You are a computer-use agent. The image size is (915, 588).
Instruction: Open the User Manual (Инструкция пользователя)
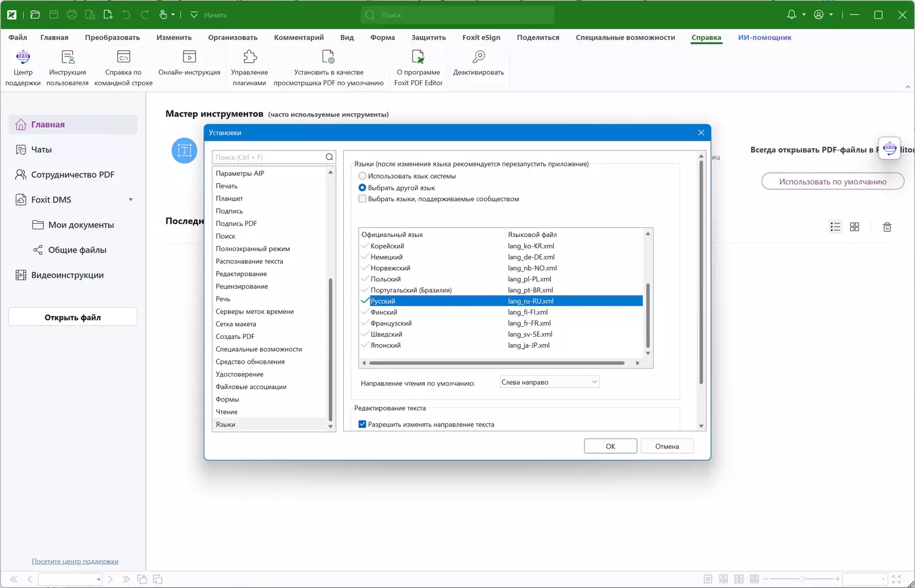click(x=67, y=58)
